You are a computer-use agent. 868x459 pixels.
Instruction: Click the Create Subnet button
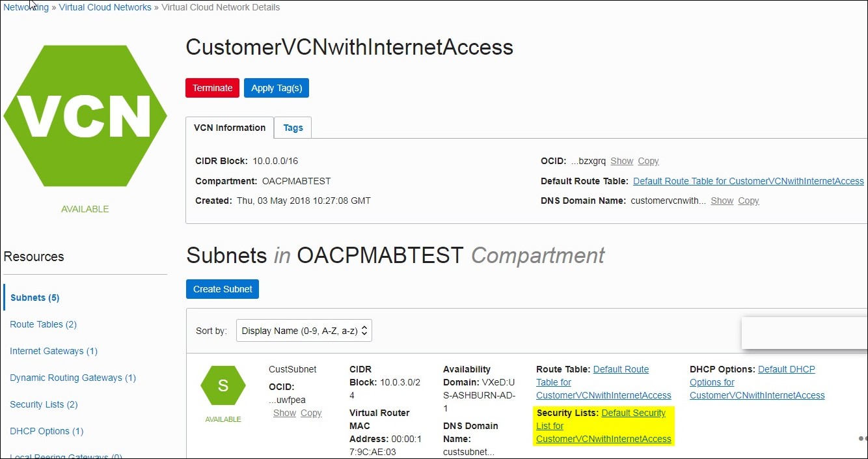pos(223,289)
